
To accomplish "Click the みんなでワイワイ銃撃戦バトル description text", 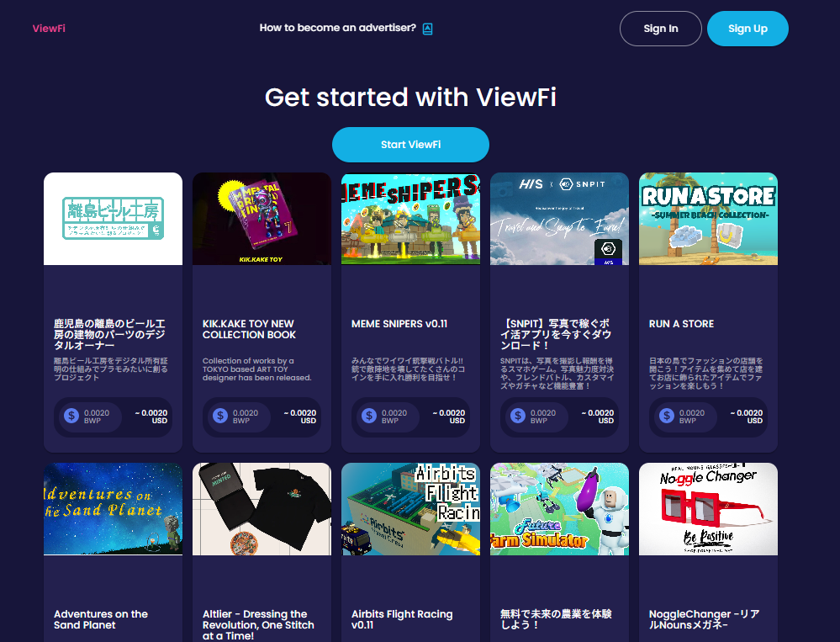I will (408, 369).
